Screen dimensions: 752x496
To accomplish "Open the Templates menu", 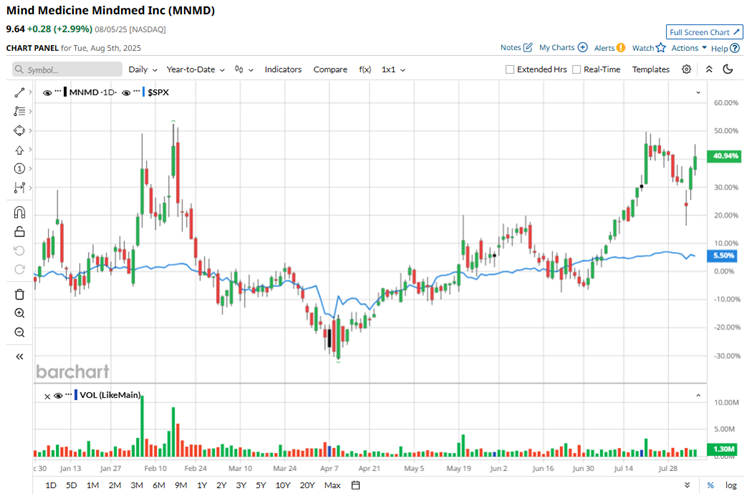I will 650,70.
